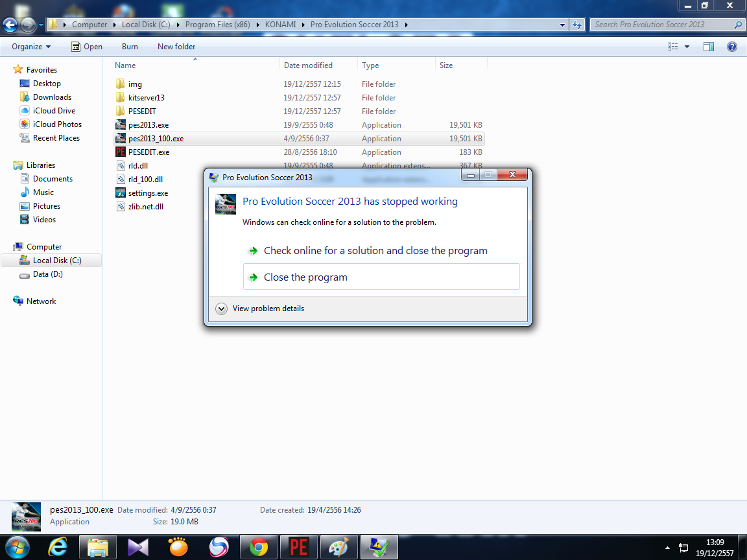The image size is (747, 560).
Task: Select the zlib.net.dll file icon
Action: tap(121, 207)
